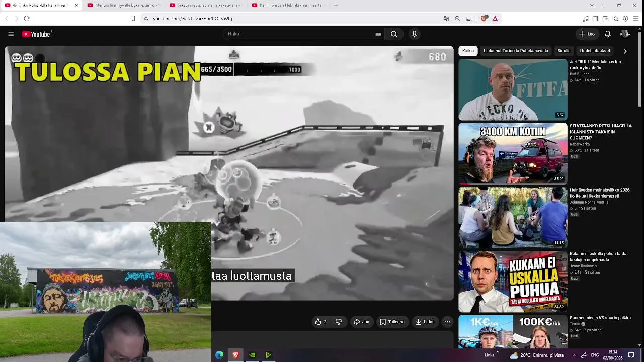This screenshot has width=644, height=362.
Task: Like the video with thumbs up
Action: 320,322
